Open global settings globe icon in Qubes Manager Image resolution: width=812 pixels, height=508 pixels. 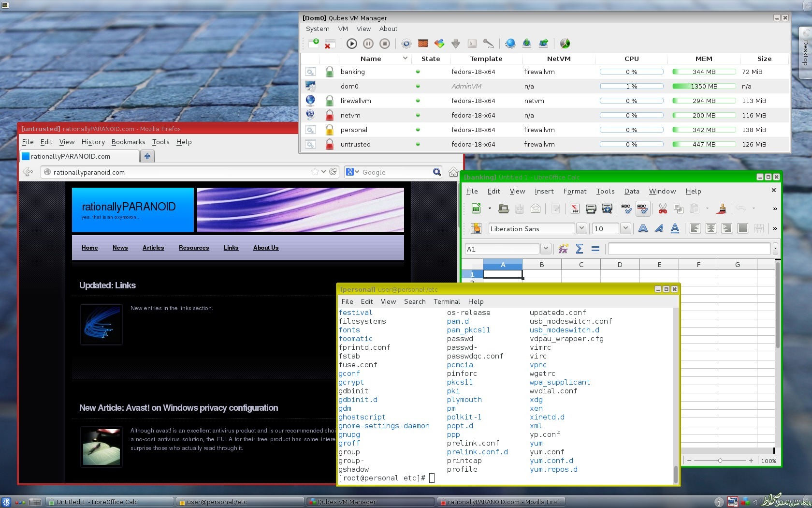click(x=510, y=44)
